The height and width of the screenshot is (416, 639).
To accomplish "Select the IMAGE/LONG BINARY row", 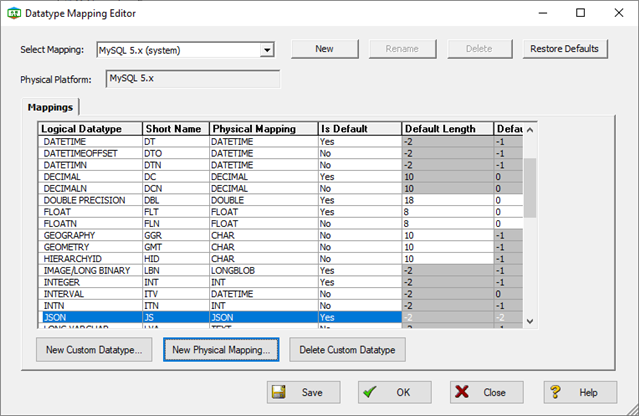I will (x=281, y=271).
